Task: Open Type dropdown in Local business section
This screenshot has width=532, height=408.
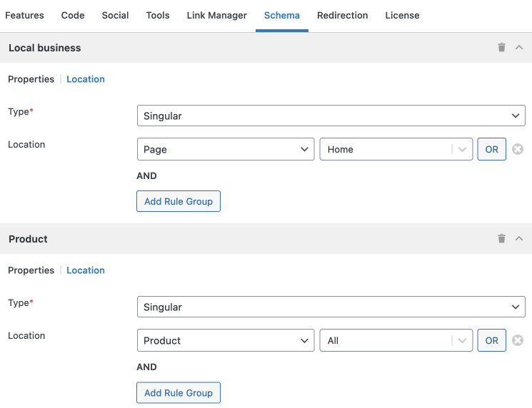Action: point(331,116)
